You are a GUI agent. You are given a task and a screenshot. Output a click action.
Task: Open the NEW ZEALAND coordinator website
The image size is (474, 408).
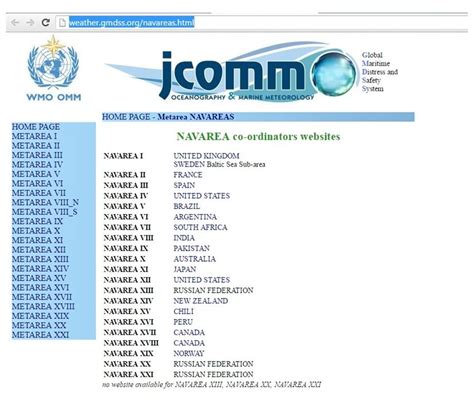coord(201,301)
